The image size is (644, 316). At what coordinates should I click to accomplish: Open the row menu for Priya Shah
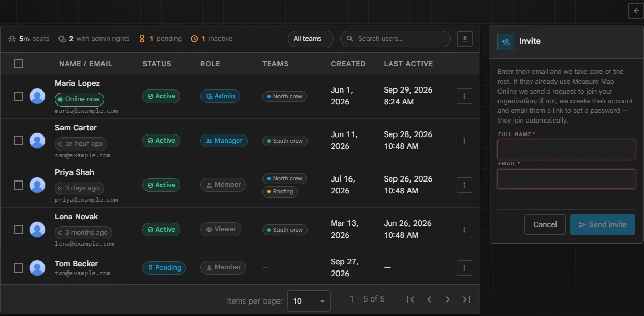click(x=464, y=185)
